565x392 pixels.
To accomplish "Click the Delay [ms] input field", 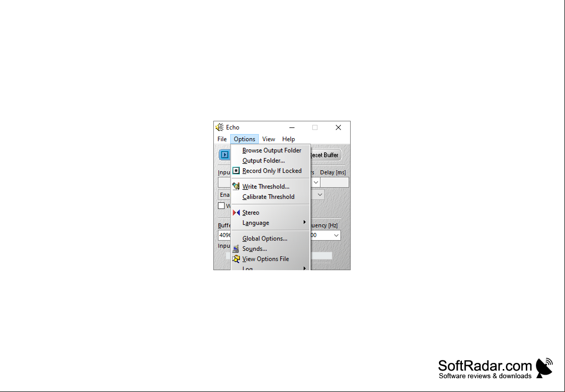I will (x=334, y=182).
